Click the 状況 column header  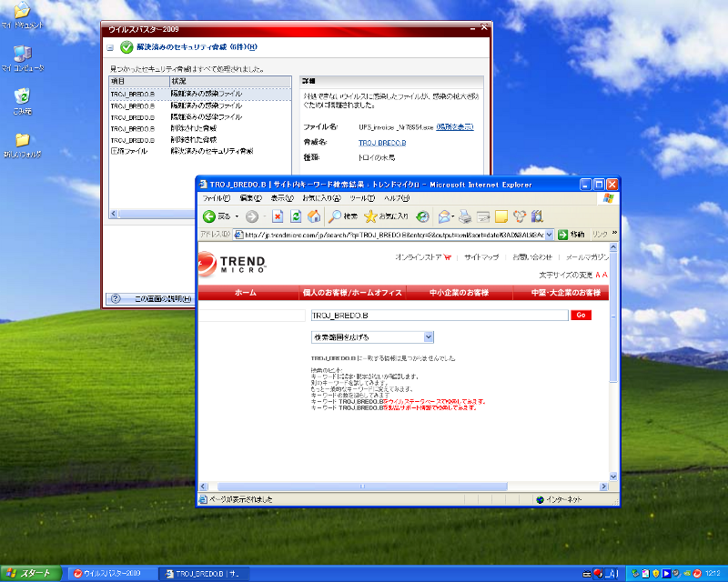pyautogui.click(x=230, y=81)
